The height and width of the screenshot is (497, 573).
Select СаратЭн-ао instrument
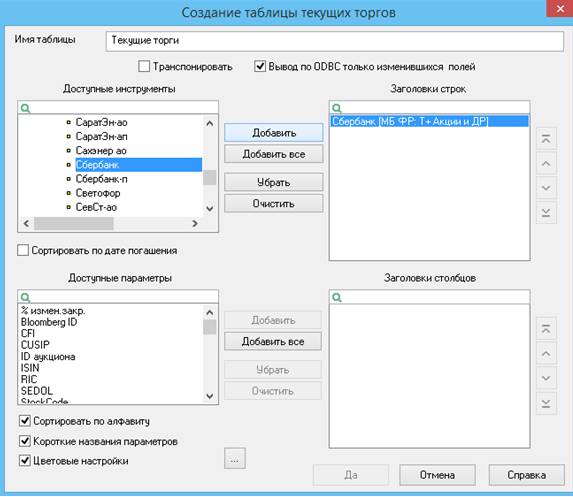101,122
